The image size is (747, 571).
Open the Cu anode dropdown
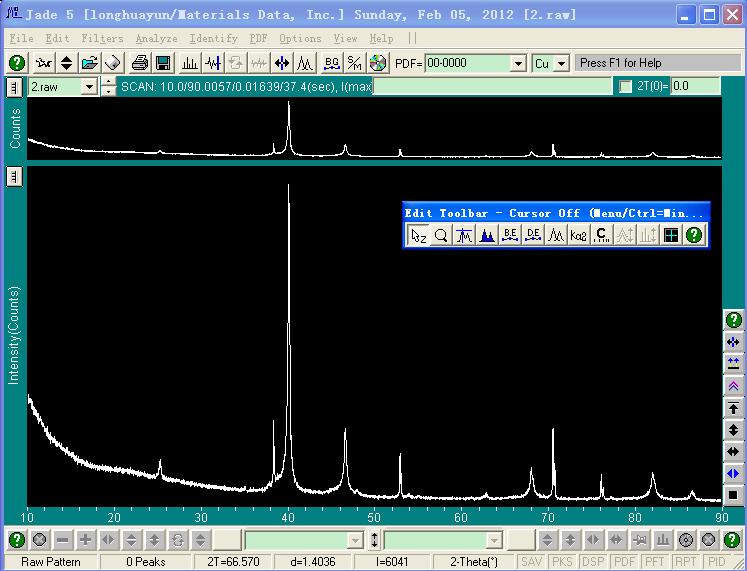562,63
